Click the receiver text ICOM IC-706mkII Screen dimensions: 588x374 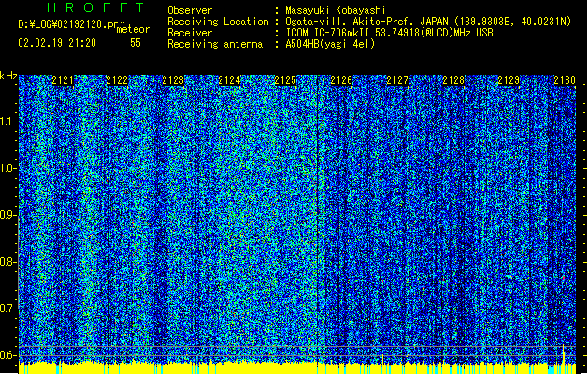pos(327,33)
